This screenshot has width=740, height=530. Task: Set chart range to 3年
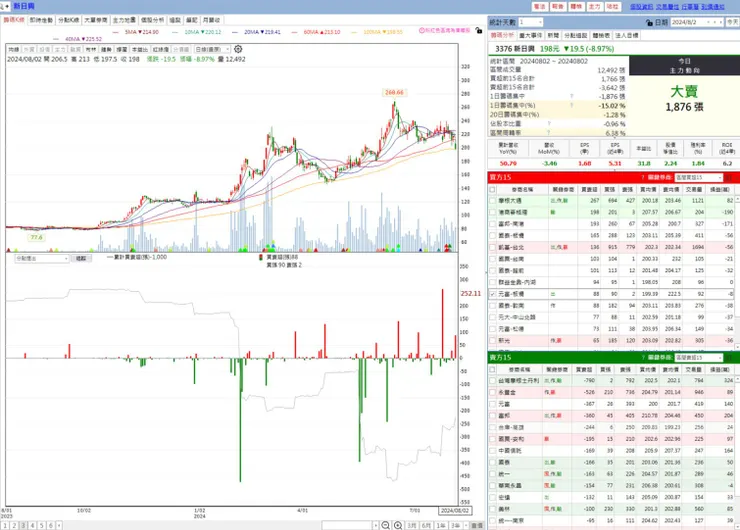(455, 525)
